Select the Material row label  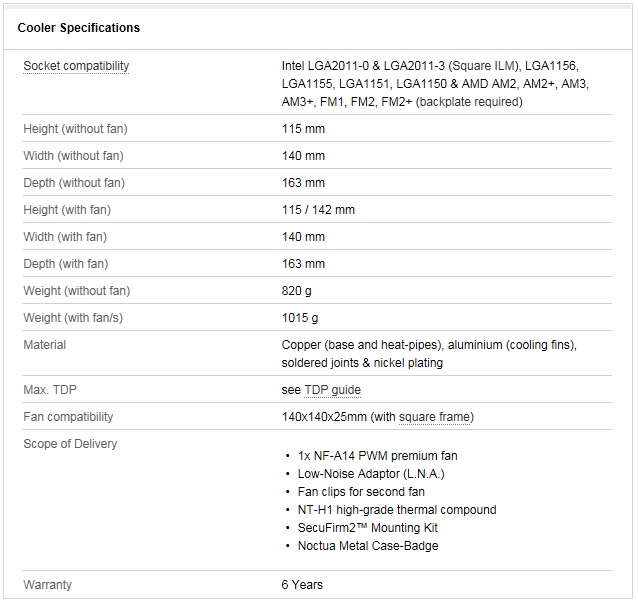tap(44, 345)
